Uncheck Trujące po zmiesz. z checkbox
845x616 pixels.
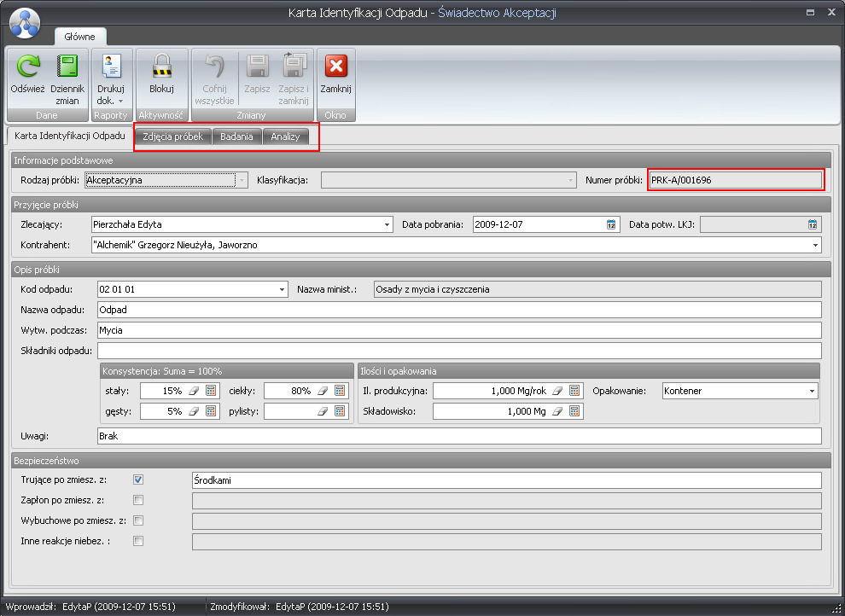click(138, 479)
